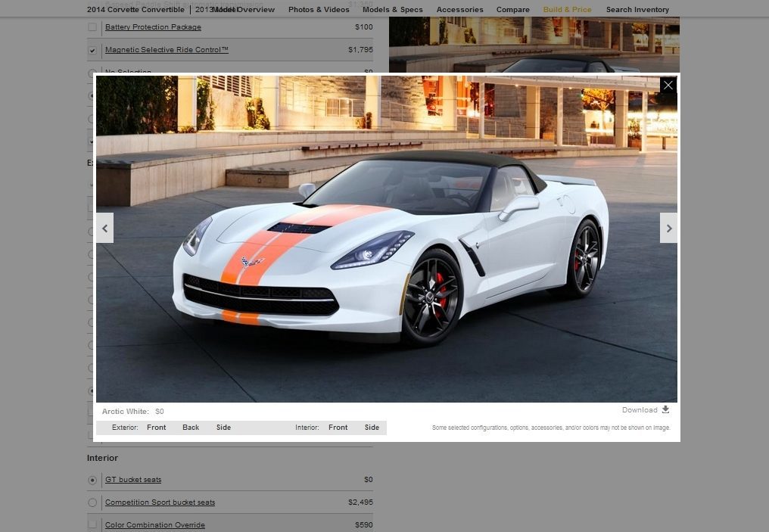769x532 pixels.
Task: Open the Photos & Videos tab
Action: [319, 9]
